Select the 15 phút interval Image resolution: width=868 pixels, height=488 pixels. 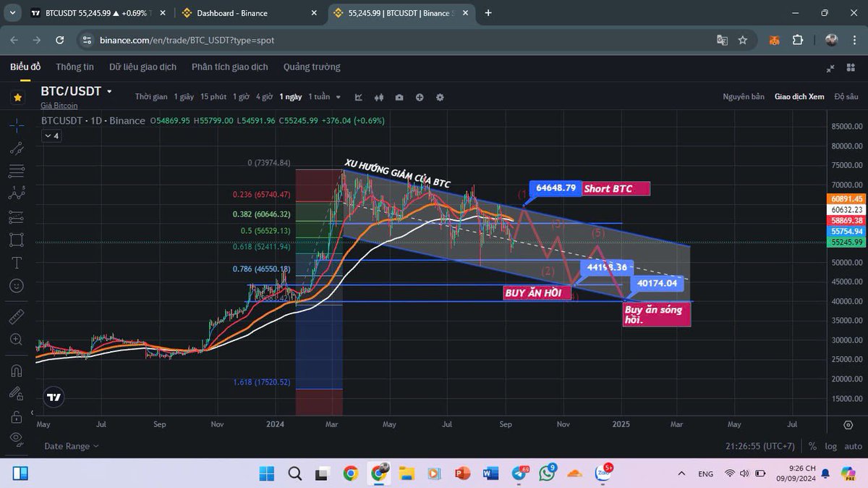point(213,97)
